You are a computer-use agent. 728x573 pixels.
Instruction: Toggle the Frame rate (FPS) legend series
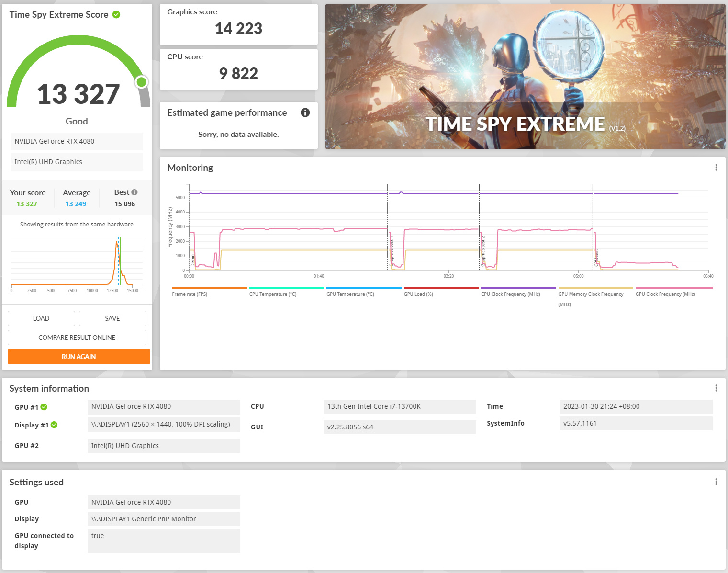pyautogui.click(x=209, y=292)
